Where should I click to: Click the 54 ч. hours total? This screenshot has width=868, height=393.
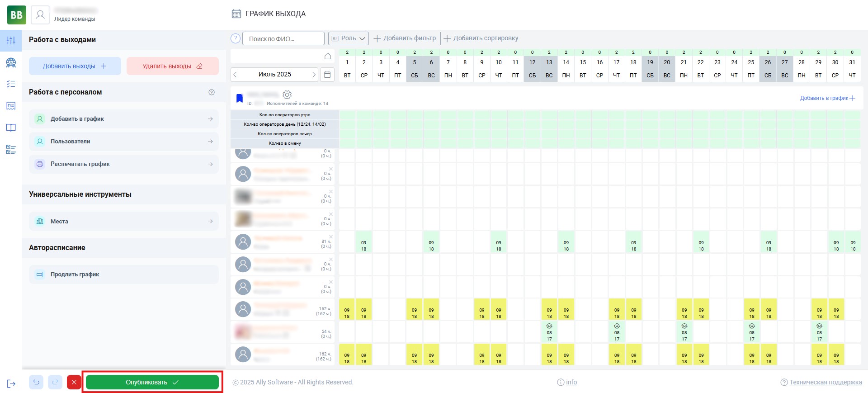(x=326, y=331)
